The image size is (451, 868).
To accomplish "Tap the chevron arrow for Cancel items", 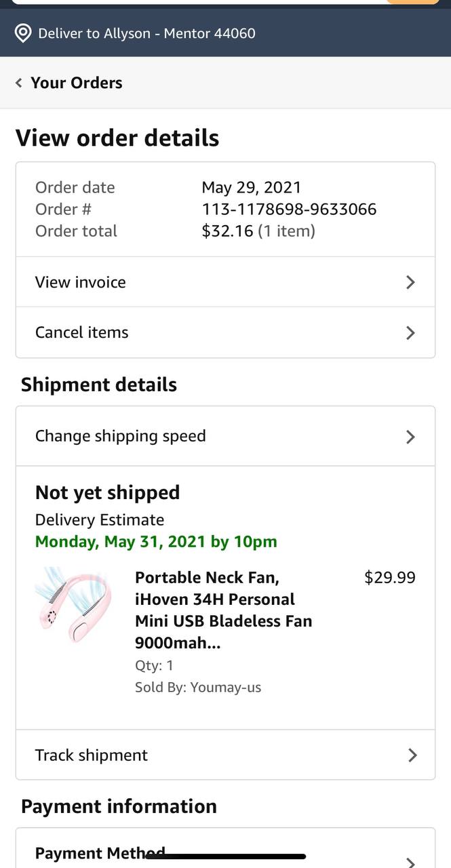I will (x=410, y=332).
